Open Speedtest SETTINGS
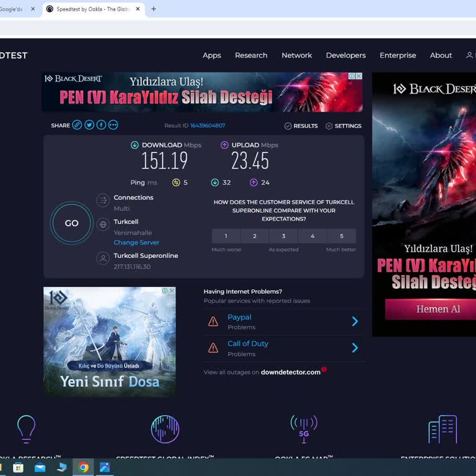This screenshot has height=476, width=476. click(343, 126)
